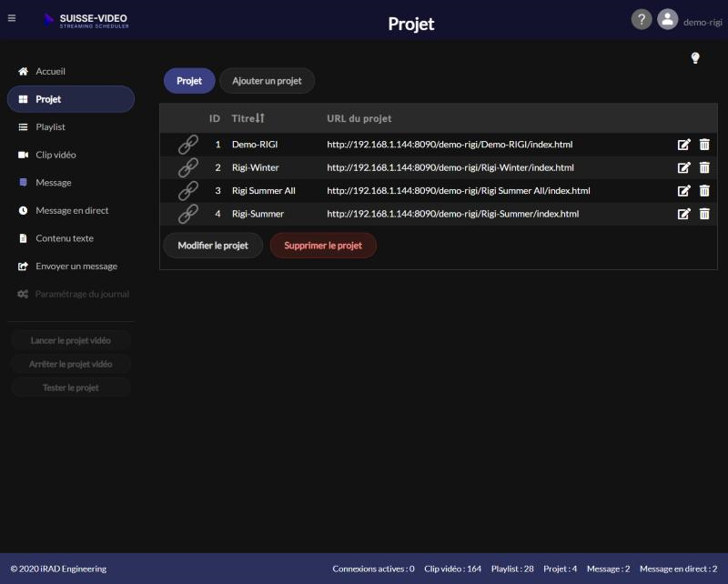Image resolution: width=728 pixels, height=584 pixels.
Task: Edit Rigi Summer All with pencil icon
Action: tap(684, 191)
